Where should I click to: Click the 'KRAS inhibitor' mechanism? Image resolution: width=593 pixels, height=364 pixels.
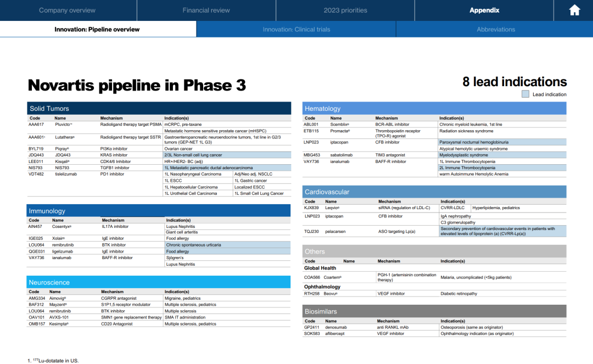click(114, 155)
